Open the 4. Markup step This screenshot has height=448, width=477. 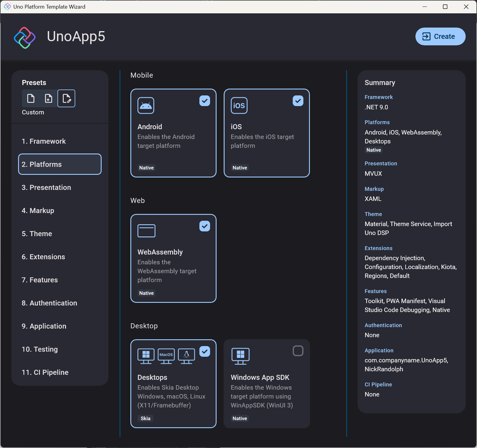tap(60, 211)
